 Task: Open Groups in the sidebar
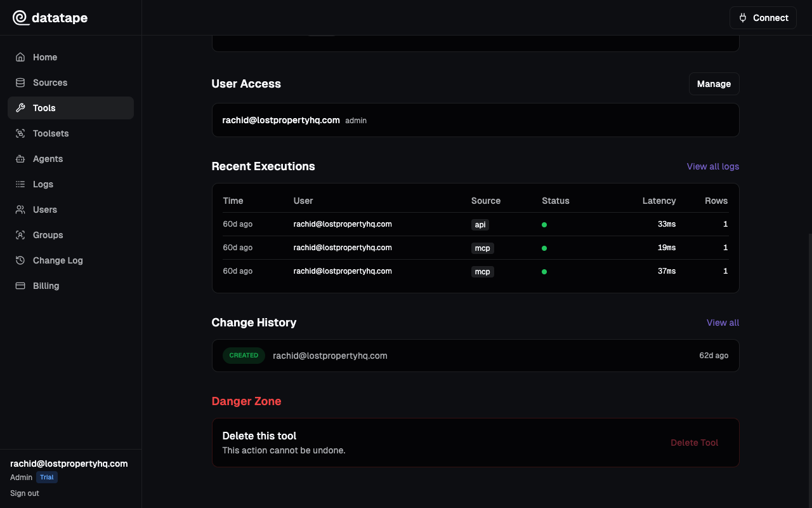(70, 235)
